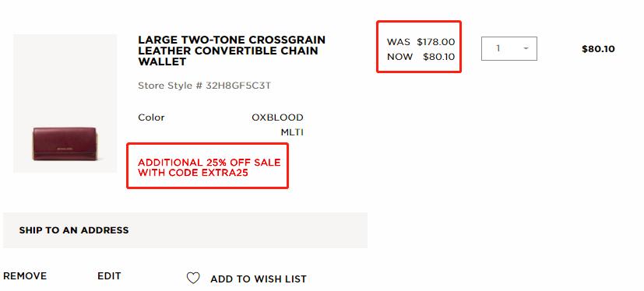
Task: Click the ADD TO WISH LIST text
Action: point(259,279)
